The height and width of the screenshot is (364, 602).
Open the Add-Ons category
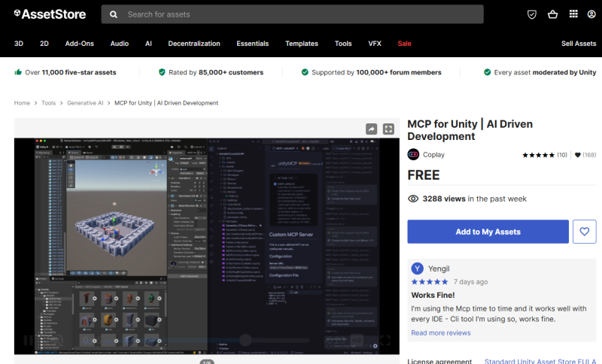click(80, 44)
